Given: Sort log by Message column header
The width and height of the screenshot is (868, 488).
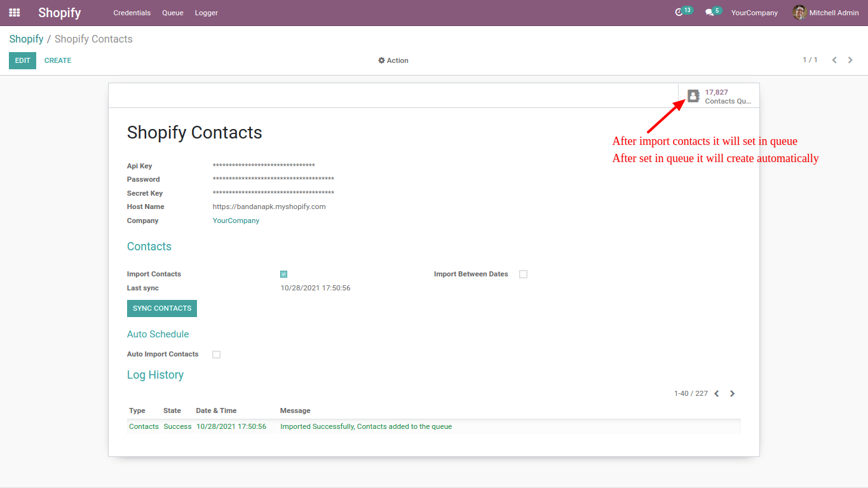Looking at the screenshot, I should click(295, 410).
